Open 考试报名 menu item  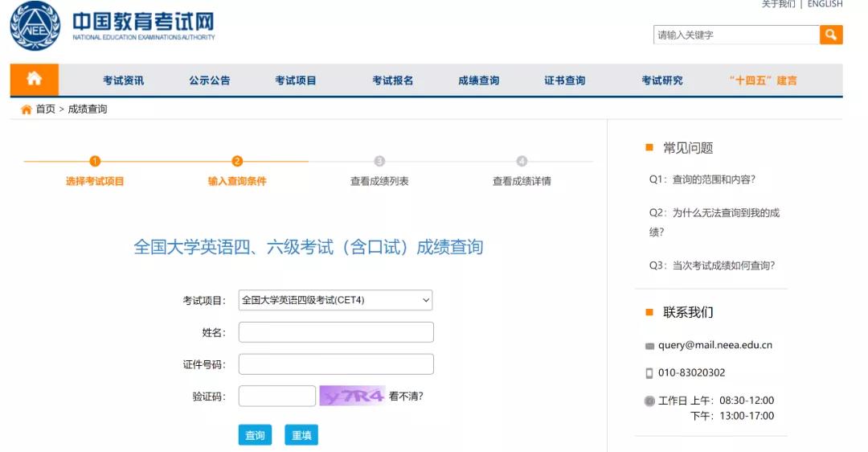point(393,80)
